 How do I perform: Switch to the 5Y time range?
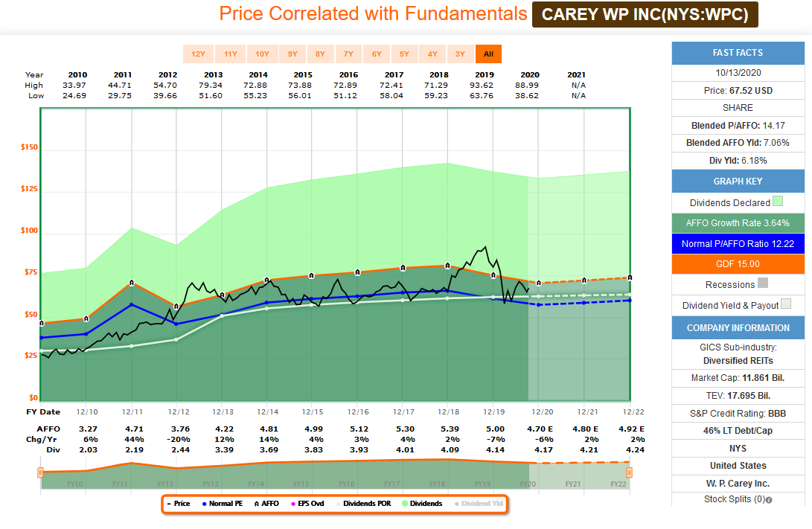pyautogui.click(x=404, y=54)
